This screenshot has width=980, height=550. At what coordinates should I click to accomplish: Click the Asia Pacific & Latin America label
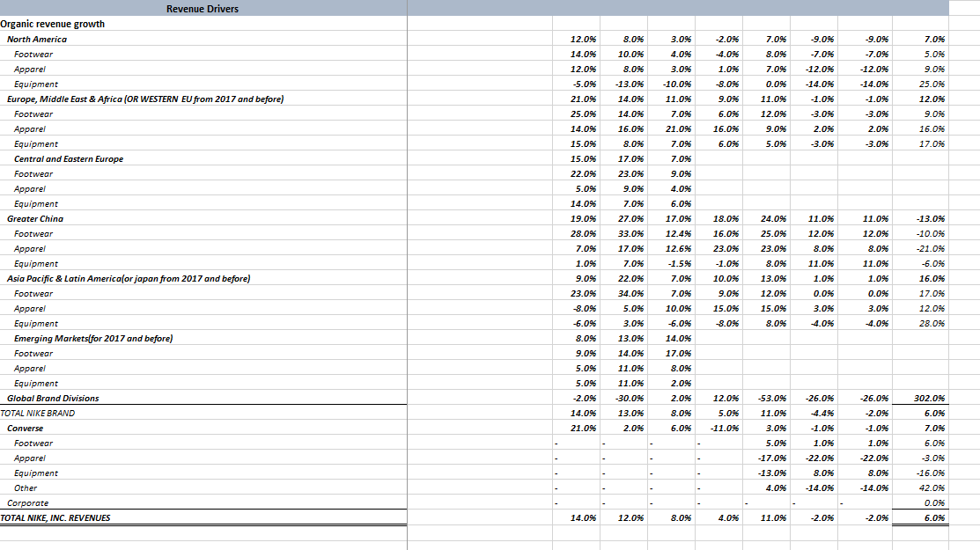click(x=129, y=278)
